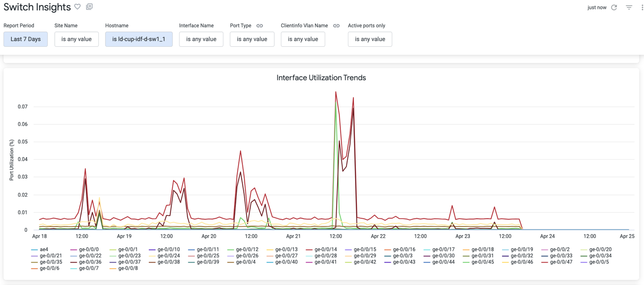The height and width of the screenshot is (285, 644).
Task: Expand the Site Name filter value selector
Action: pyautogui.click(x=77, y=39)
